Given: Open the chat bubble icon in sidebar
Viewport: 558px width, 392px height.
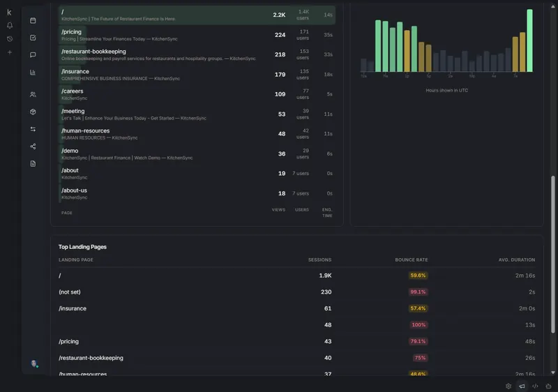Looking at the screenshot, I should pyautogui.click(x=33, y=55).
